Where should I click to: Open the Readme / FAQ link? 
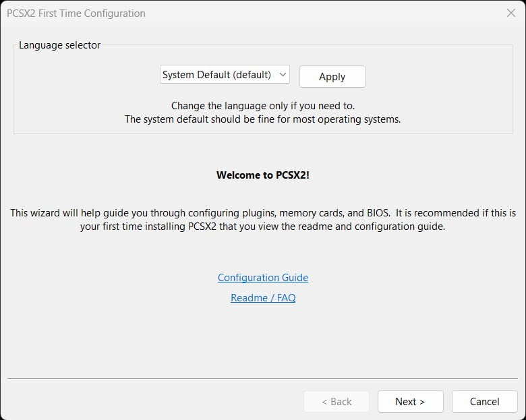click(x=263, y=297)
